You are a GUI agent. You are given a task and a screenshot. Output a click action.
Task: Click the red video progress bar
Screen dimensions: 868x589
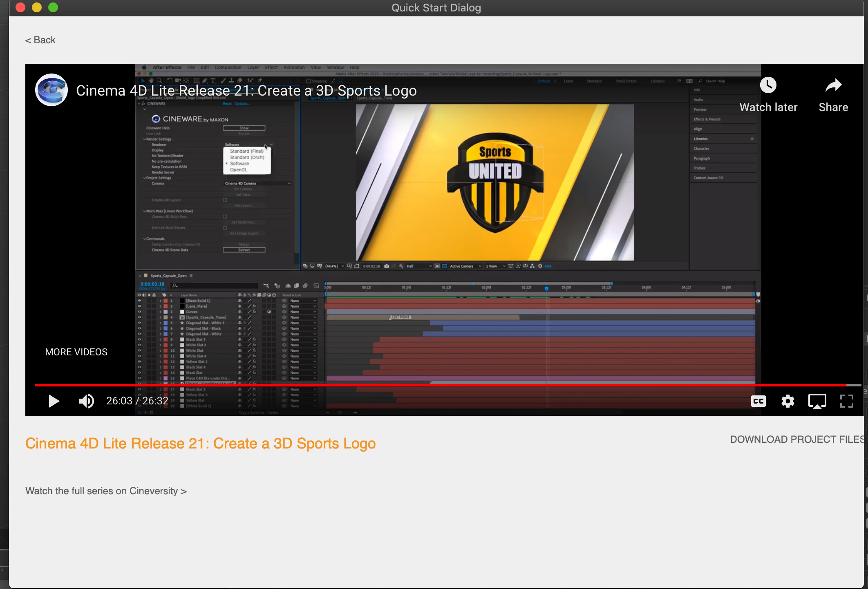pyautogui.click(x=409, y=385)
